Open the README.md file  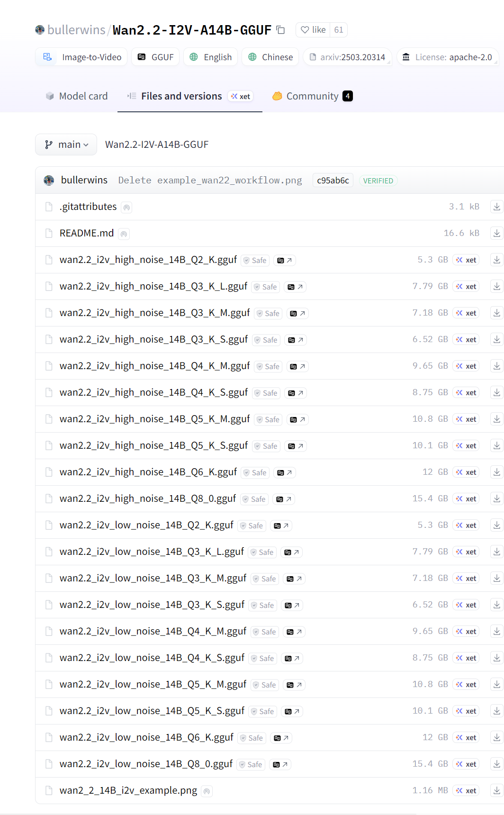pyautogui.click(x=87, y=233)
